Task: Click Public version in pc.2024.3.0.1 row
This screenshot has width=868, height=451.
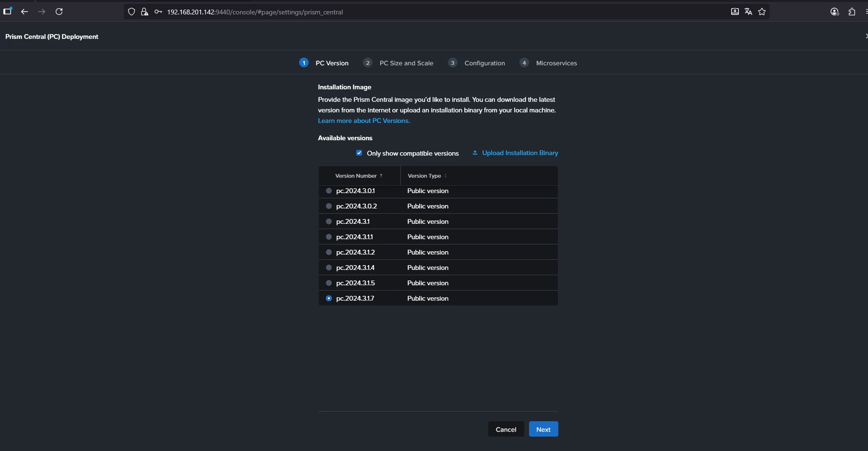Action: (428, 191)
